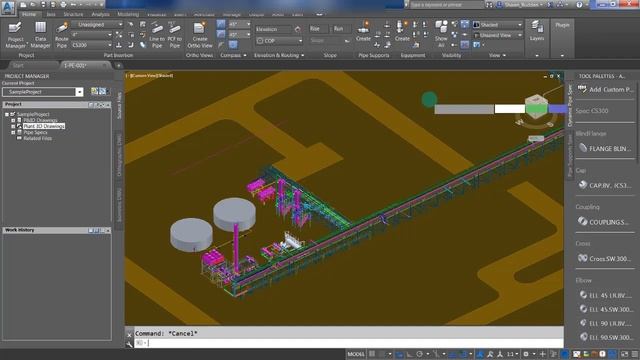Launch the PCF to Pipe tool
The width and height of the screenshot is (640, 360).
pos(175,35)
